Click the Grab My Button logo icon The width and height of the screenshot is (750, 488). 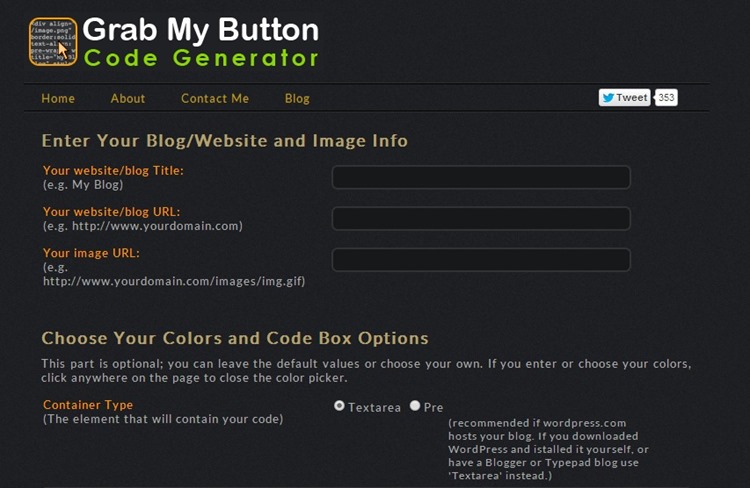click(x=53, y=42)
